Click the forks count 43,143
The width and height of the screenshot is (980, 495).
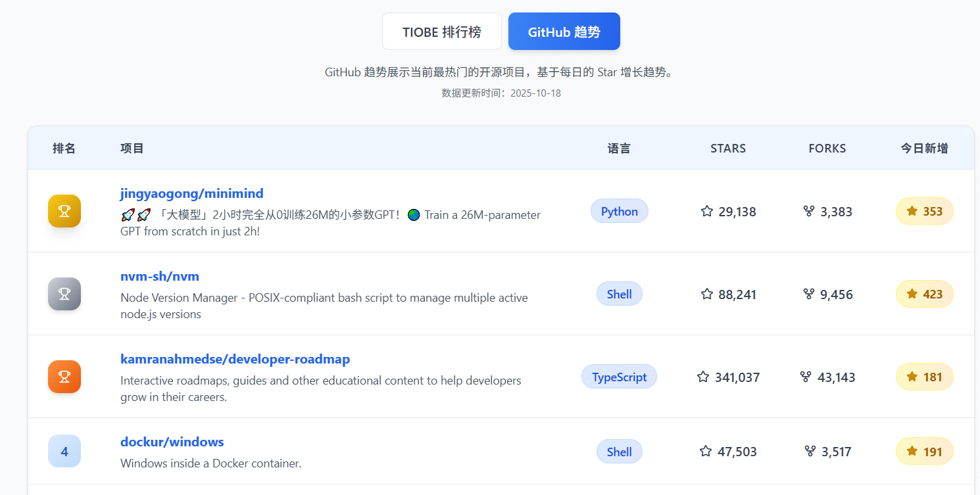[837, 377]
